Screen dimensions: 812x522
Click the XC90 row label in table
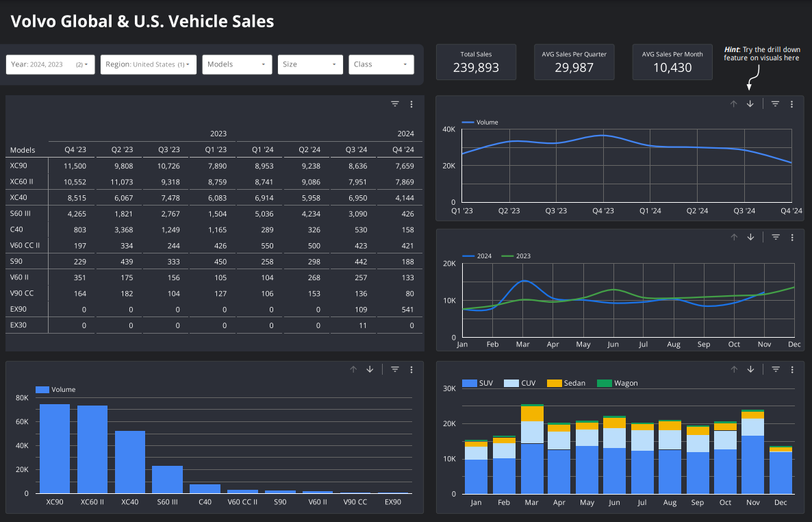coord(18,166)
